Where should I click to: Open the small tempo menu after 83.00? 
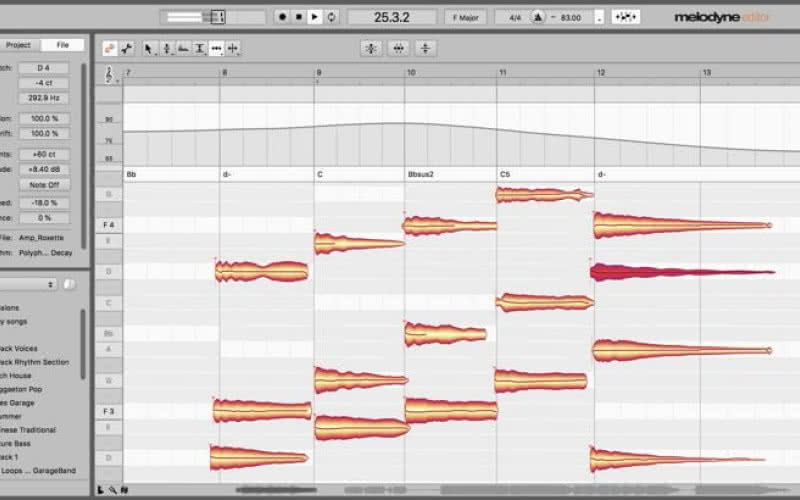(599, 18)
